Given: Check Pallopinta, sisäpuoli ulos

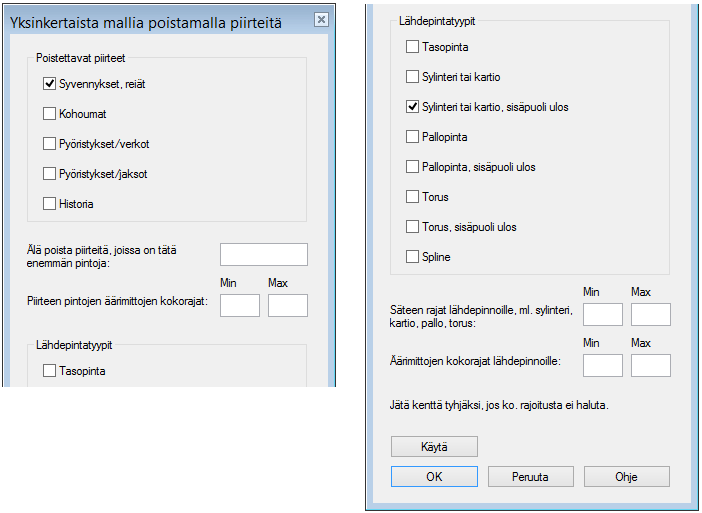Looking at the screenshot, I should [413, 167].
